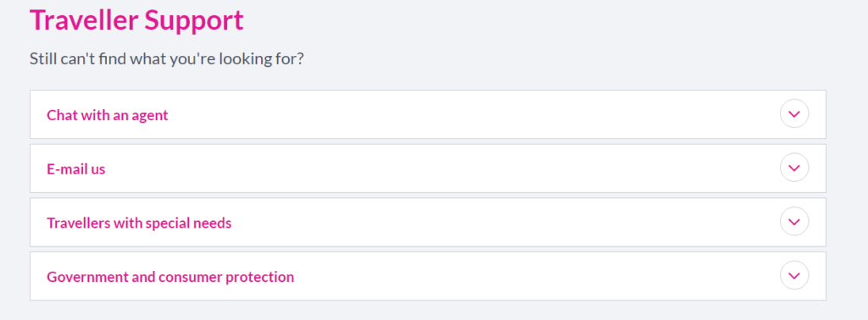Image resolution: width=868 pixels, height=320 pixels.
Task: Select "Government and consumer protection" title text
Action: click(170, 277)
